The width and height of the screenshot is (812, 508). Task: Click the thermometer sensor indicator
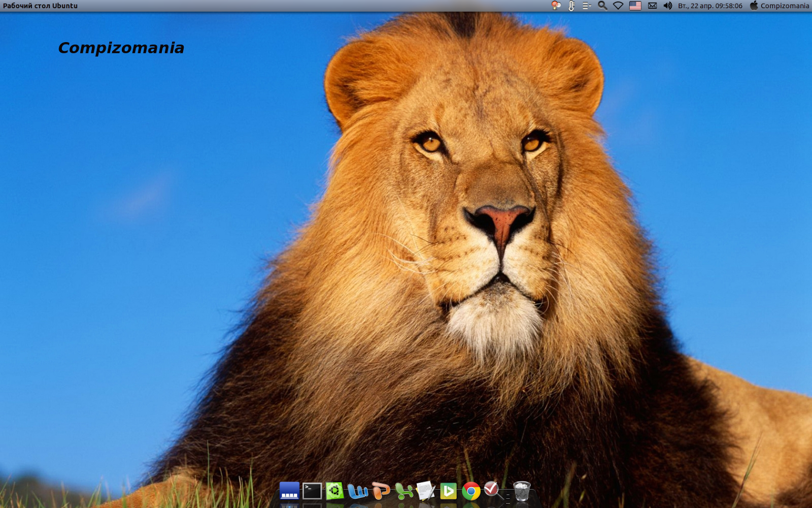(x=572, y=6)
